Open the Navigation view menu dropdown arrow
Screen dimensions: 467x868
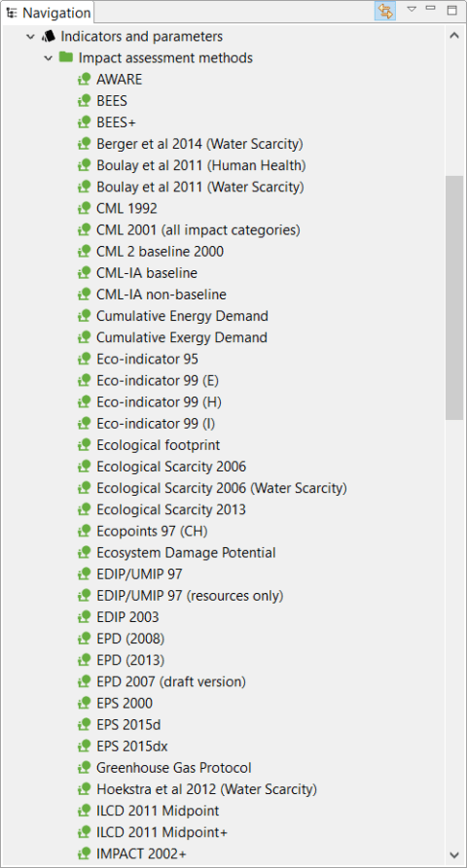411,9
